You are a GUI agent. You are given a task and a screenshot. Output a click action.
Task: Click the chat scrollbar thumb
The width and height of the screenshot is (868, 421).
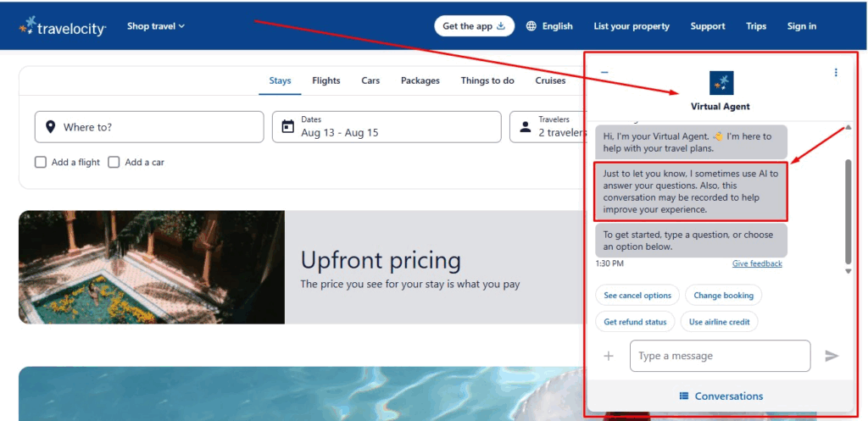point(848,212)
